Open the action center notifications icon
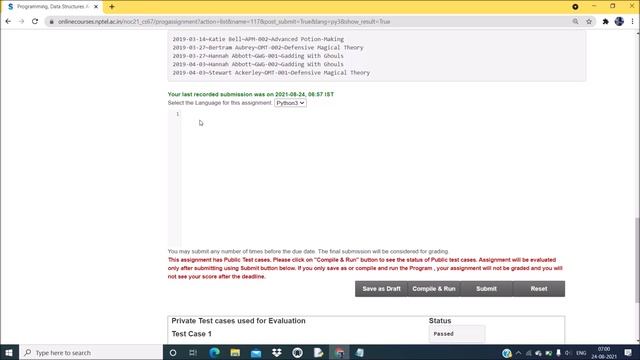 [x=628, y=353]
